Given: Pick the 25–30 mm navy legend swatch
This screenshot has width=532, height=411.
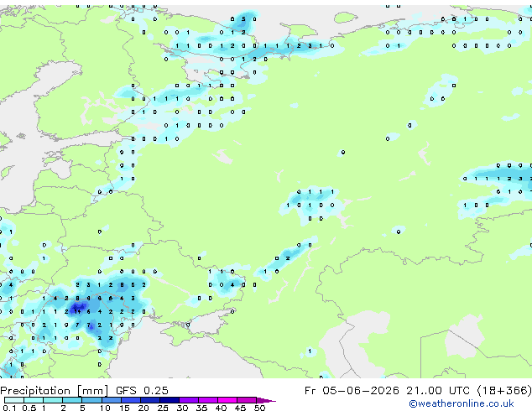Looking at the screenshot, I should 170,400.
